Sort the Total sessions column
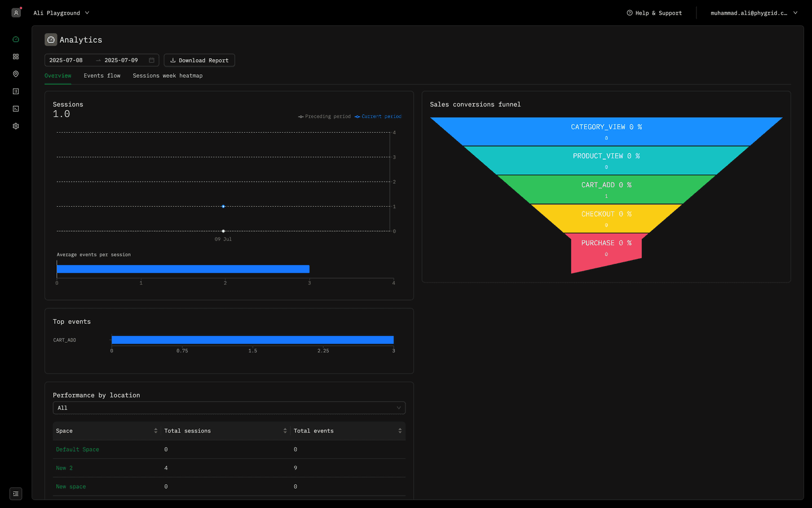Screen dimensions: 812x508 coord(285,431)
